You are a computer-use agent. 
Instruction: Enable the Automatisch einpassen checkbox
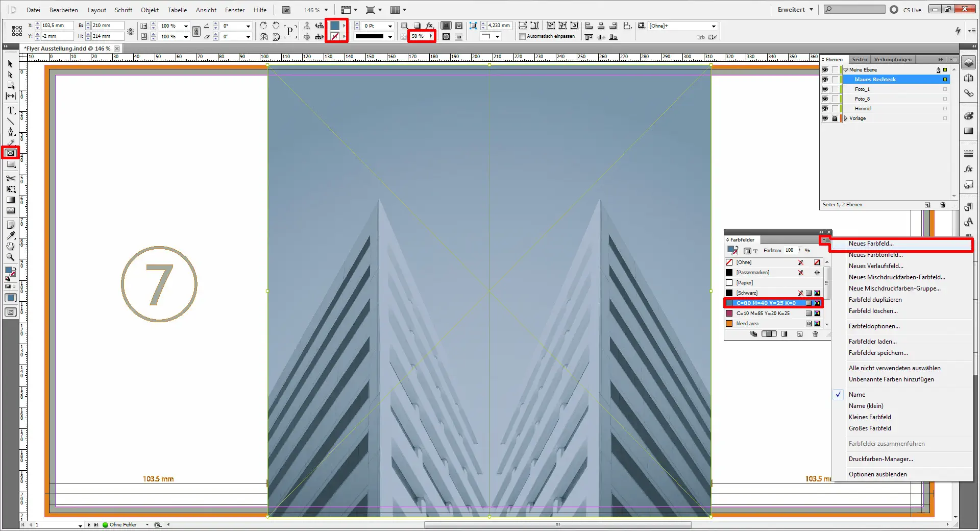[x=522, y=37]
